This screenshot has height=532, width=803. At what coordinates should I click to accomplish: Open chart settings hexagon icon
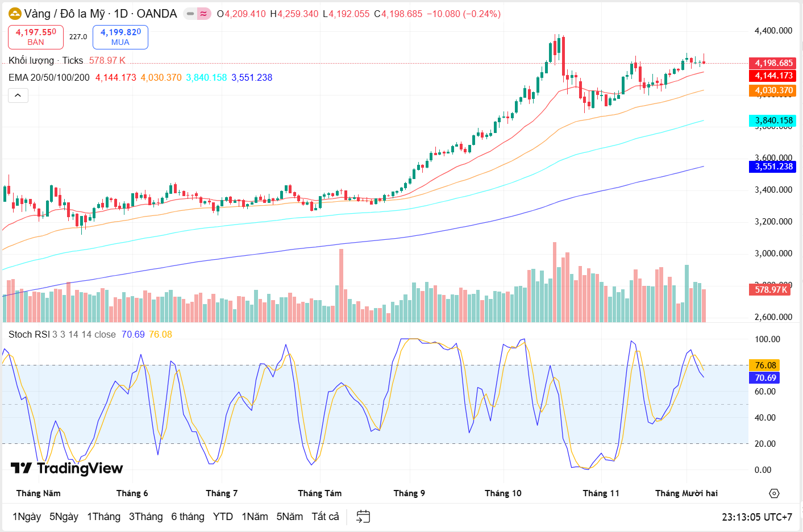click(774, 493)
